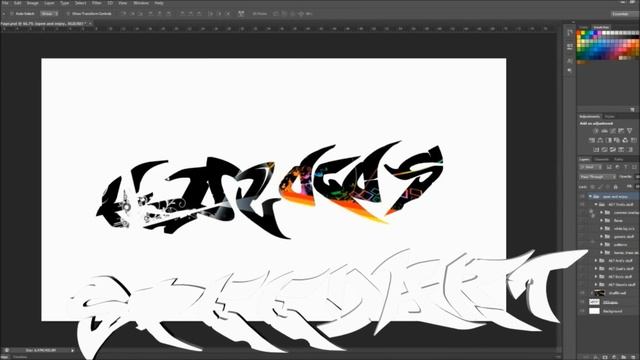This screenshot has width=640, height=360.
Task: Add a Curves adjustment
Action: [x=613, y=131]
